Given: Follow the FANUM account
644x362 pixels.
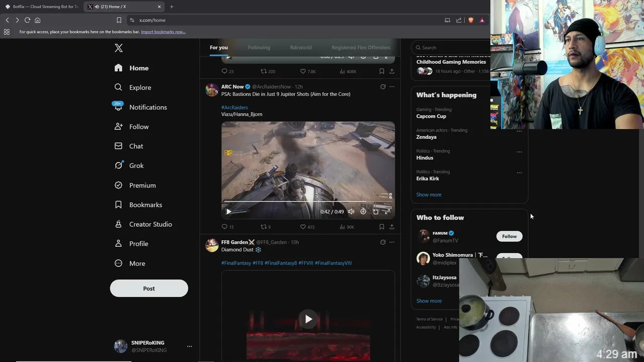Looking at the screenshot, I should coord(509,236).
